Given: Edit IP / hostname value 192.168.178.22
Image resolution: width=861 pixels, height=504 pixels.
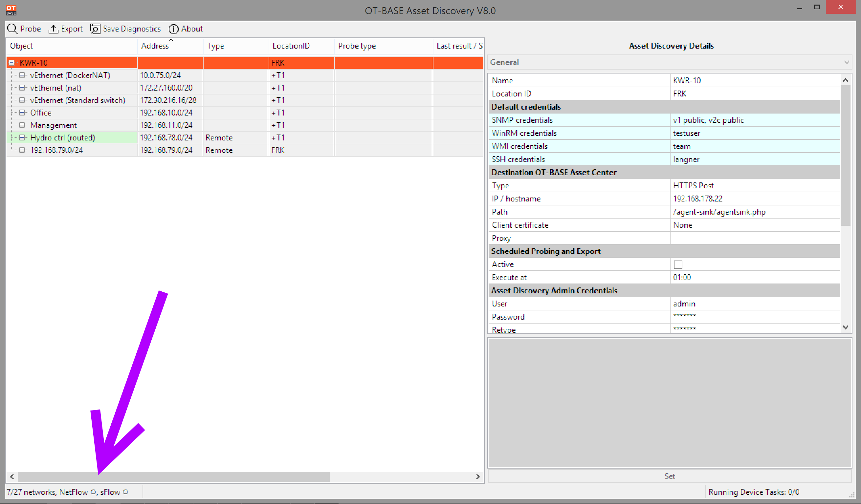Looking at the screenshot, I should (755, 199).
